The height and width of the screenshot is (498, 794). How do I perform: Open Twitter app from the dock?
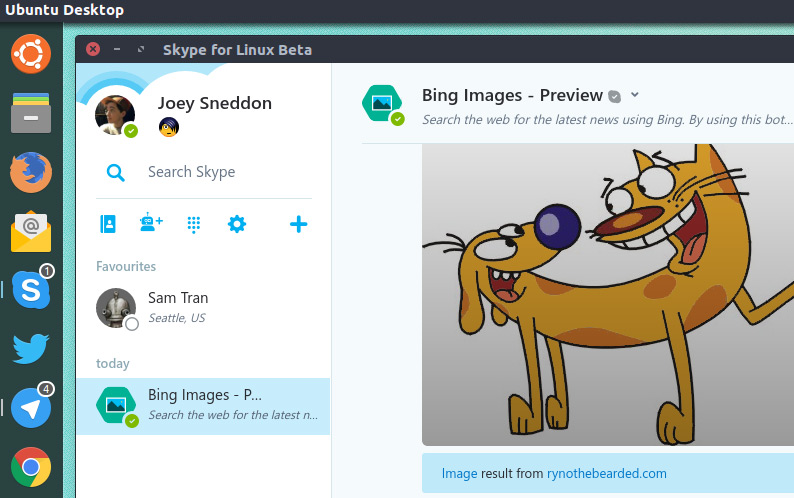31,349
